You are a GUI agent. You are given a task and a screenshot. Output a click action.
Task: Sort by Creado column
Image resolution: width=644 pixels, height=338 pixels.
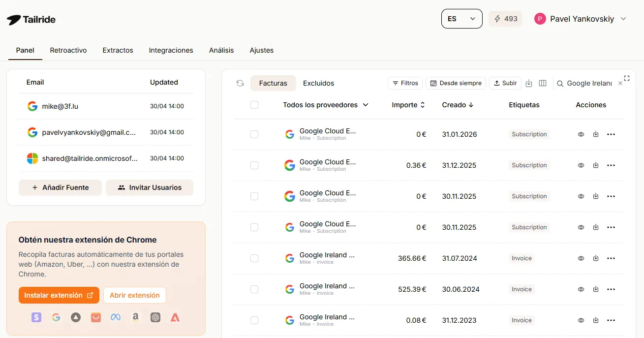click(458, 105)
